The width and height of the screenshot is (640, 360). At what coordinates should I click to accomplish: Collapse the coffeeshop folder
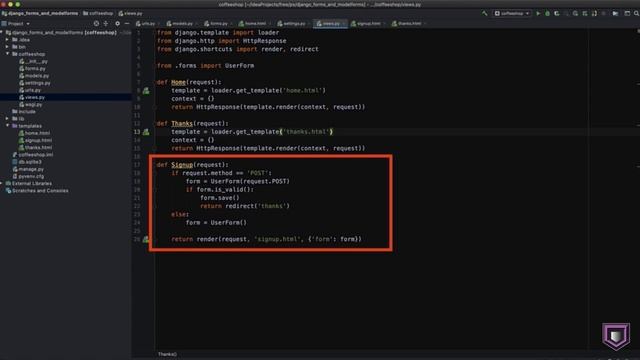[x=7, y=54]
